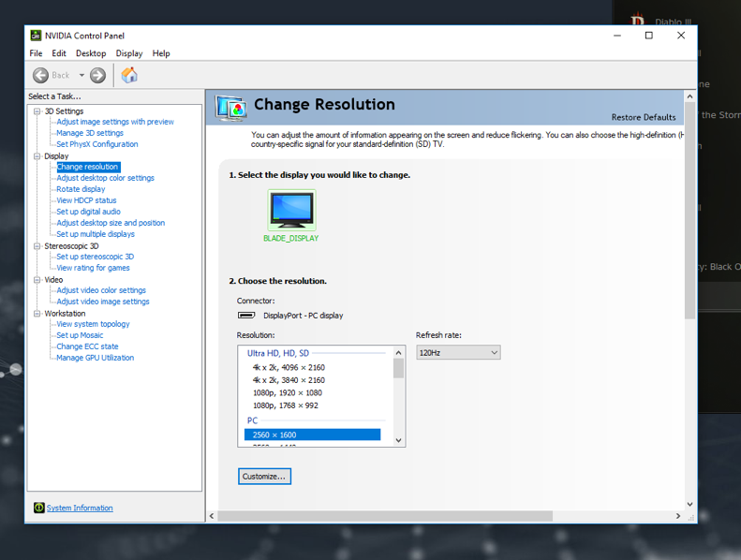741x560 pixels.
Task: Open the Refresh rate 120Hz dropdown
Action: pyautogui.click(x=458, y=352)
